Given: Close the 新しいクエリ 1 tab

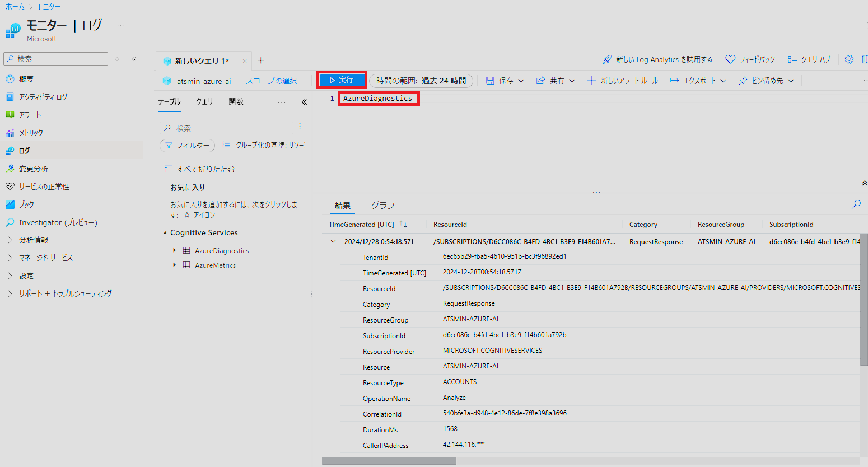Looking at the screenshot, I should pyautogui.click(x=245, y=61).
